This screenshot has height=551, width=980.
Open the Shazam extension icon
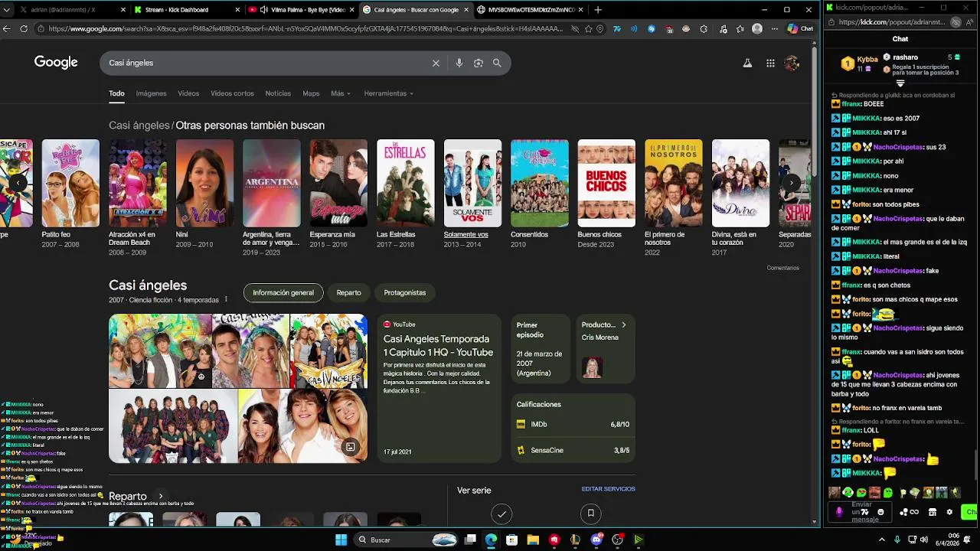pyautogui.click(x=652, y=29)
